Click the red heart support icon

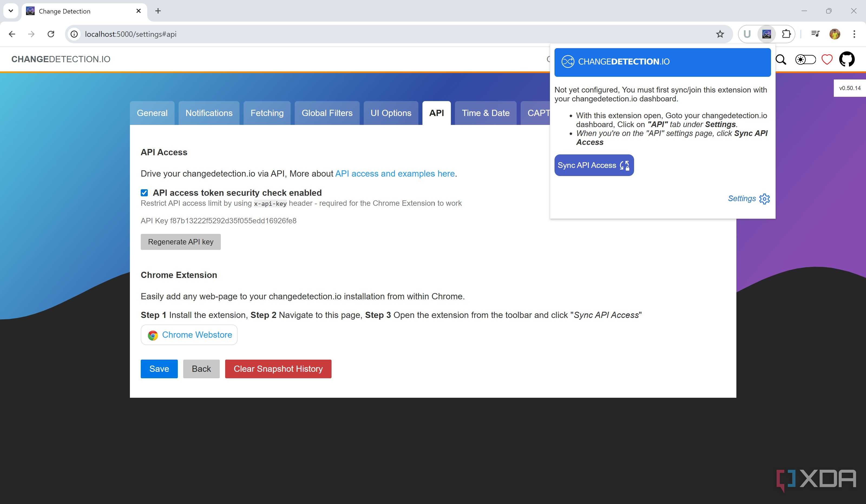click(x=827, y=59)
